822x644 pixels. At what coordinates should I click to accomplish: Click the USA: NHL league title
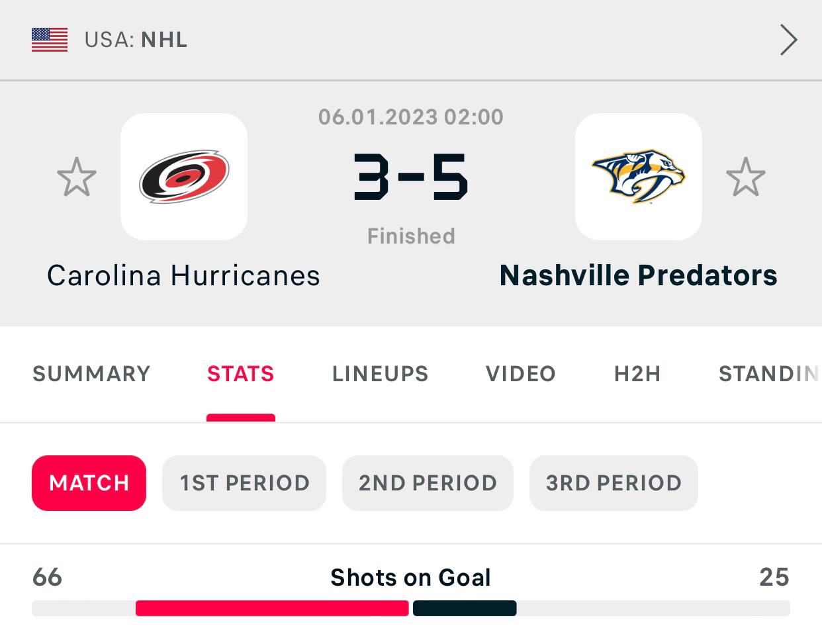point(136,40)
